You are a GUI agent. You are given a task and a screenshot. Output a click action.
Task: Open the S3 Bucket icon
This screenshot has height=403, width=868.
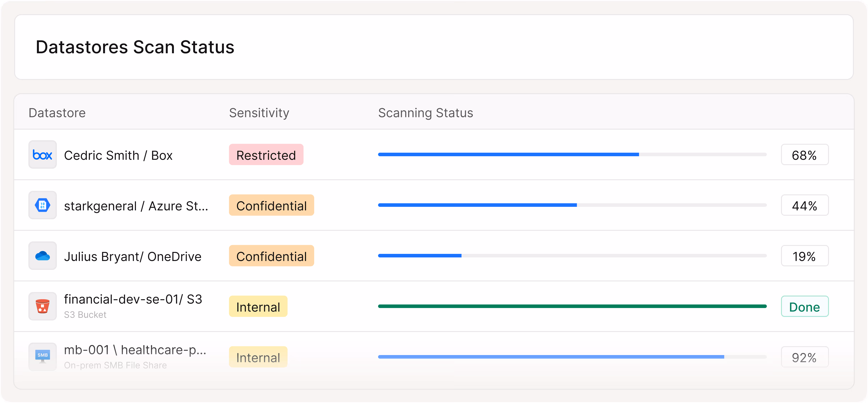pos(42,306)
